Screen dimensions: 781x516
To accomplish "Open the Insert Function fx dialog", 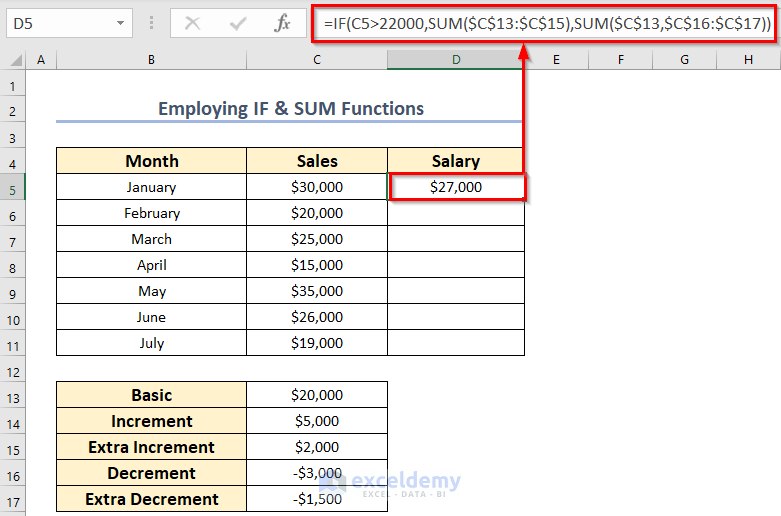I will [x=282, y=23].
